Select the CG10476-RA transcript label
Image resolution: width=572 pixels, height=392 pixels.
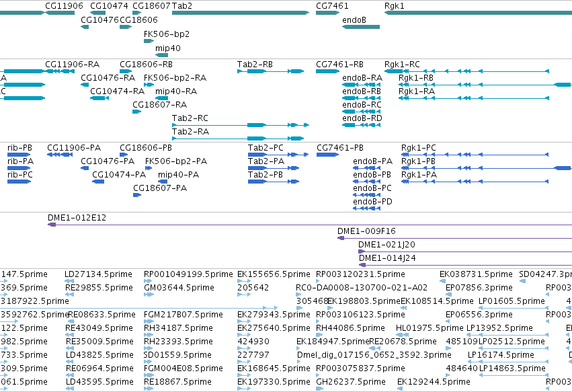(x=108, y=78)
